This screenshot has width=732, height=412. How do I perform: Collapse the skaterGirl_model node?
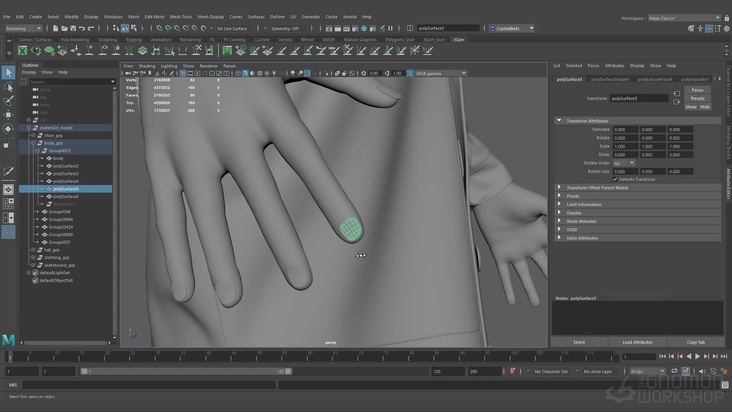pos(29,128)
